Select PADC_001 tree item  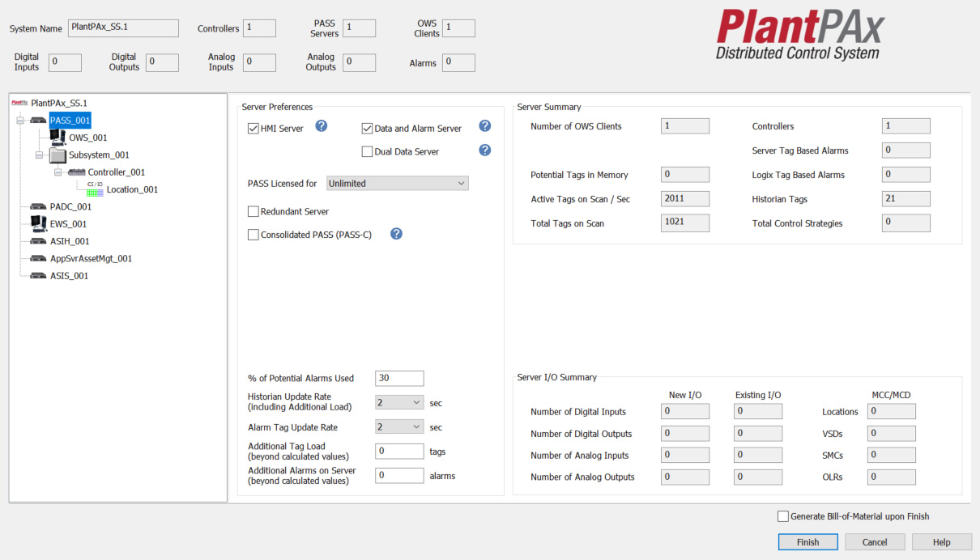point(70,207)
